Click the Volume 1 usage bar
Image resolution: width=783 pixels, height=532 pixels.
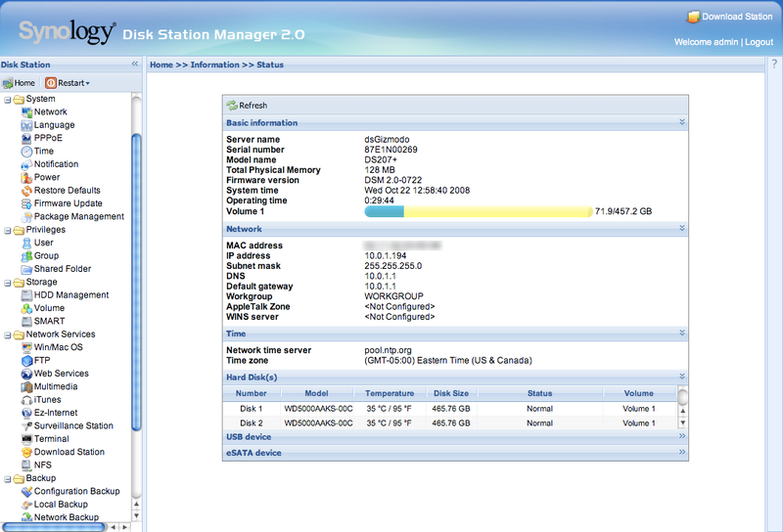478,211
